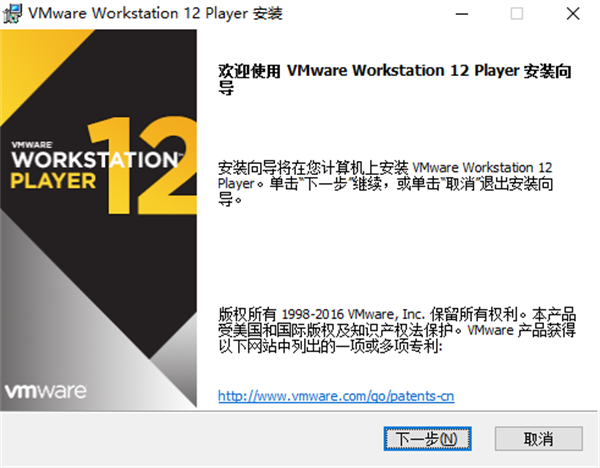Click the greyed-out maximize button
The image size is (600, 468).
coord(516,14)
